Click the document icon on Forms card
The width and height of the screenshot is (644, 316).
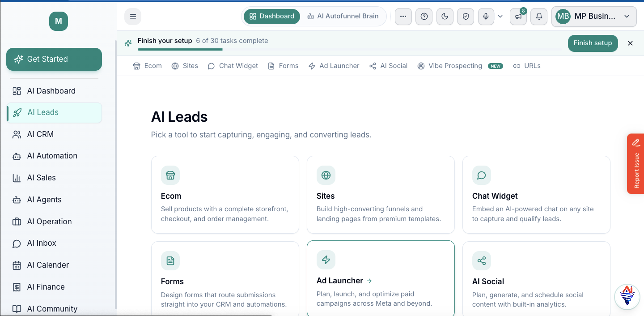point(170,261)
